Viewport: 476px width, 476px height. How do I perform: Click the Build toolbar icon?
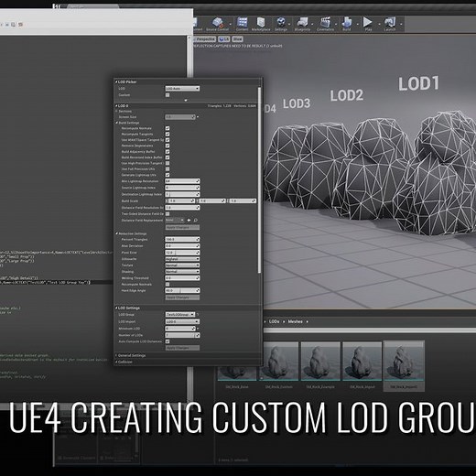point(347,24)
